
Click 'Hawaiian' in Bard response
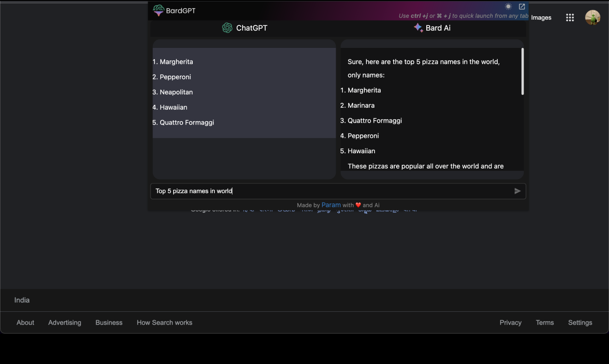point(362,151)
